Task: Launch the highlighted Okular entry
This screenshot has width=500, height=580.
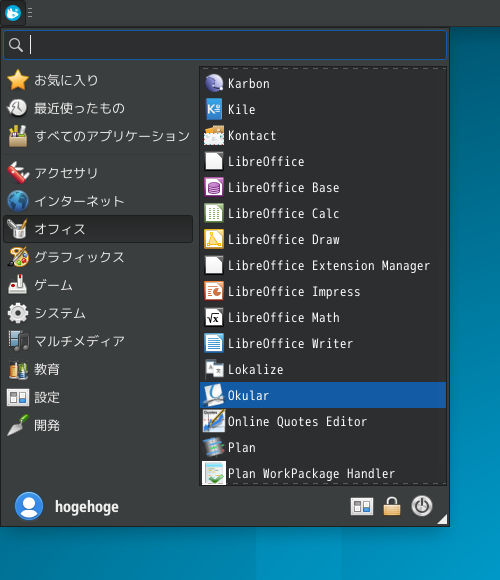Action: 323,395
